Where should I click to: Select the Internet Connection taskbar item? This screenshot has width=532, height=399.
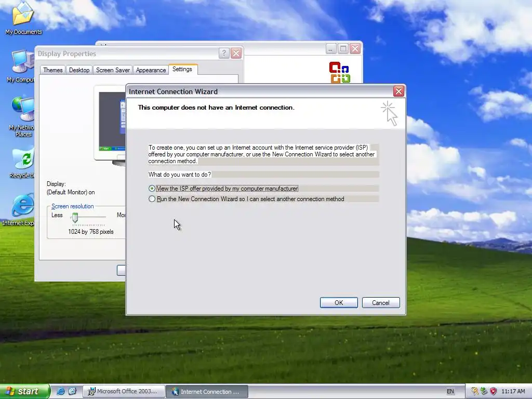tap(207, 392)
